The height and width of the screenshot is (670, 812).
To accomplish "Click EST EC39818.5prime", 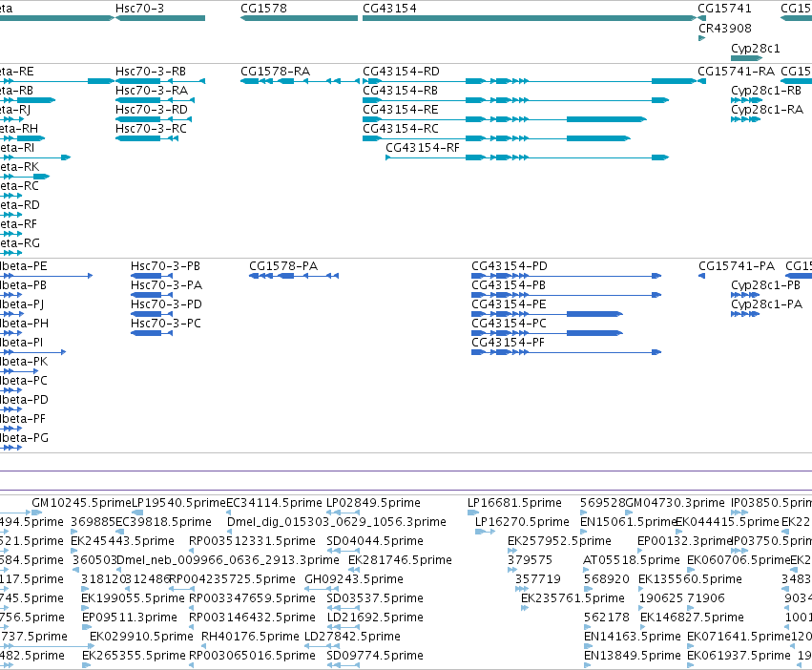I will pos(119,532).
